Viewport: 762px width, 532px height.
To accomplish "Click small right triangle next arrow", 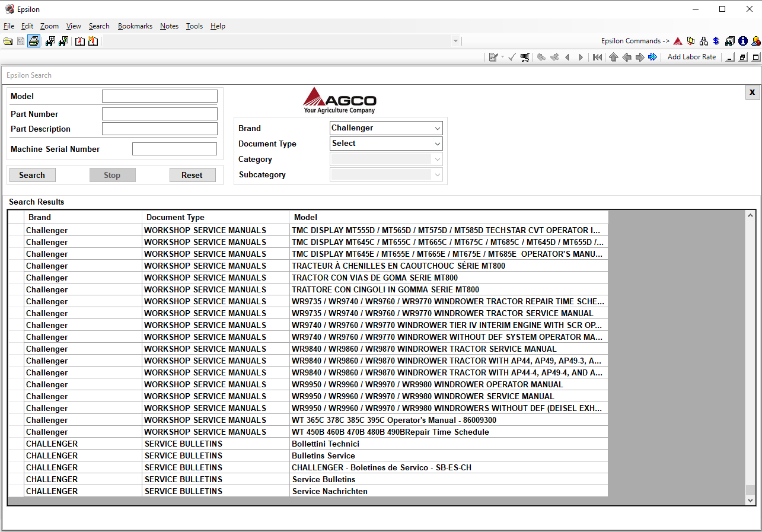I will (x=581, y=57).
